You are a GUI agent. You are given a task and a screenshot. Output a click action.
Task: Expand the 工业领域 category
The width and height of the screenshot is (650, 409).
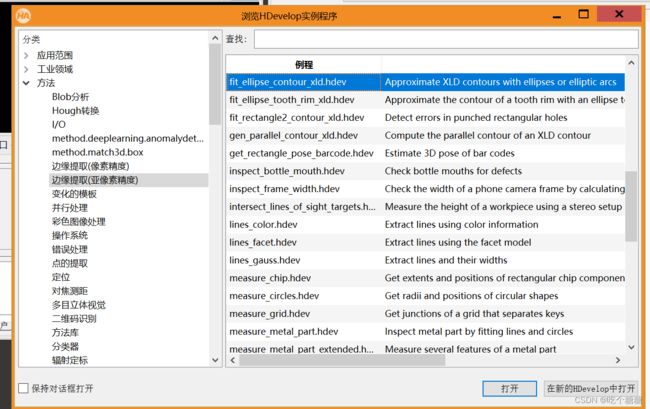click(x=26, y=69)
